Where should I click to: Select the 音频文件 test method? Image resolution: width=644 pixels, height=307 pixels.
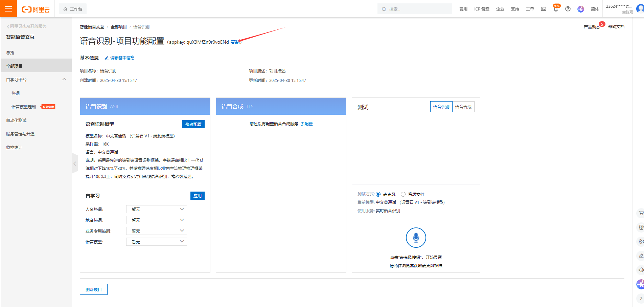(x=403, y=194)
